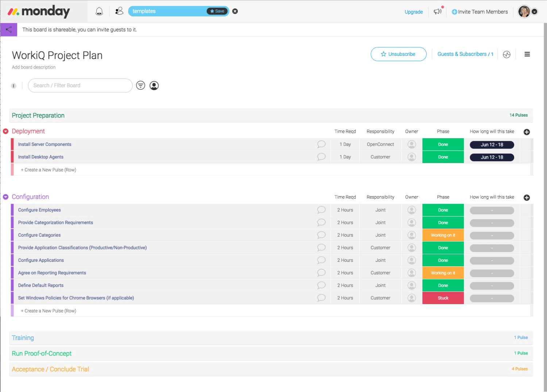This screenshot has height=392, width=547.
Task: Click the purple share board icon
Action: [9, 30]
